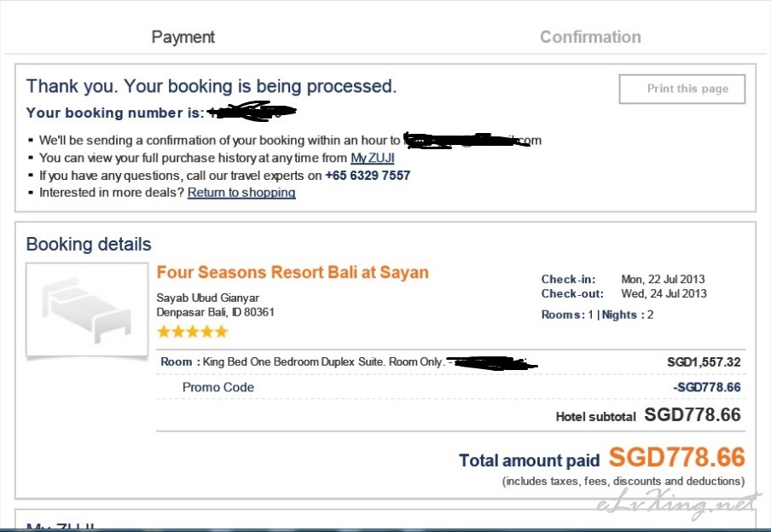The width and height of the screenshot is (771, 532).
Task: Click the Hotel subtotal amount
Action: 693,415
